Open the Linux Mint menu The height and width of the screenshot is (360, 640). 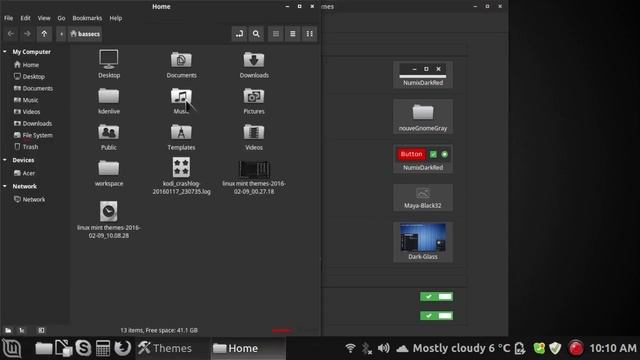click(12, 348)
